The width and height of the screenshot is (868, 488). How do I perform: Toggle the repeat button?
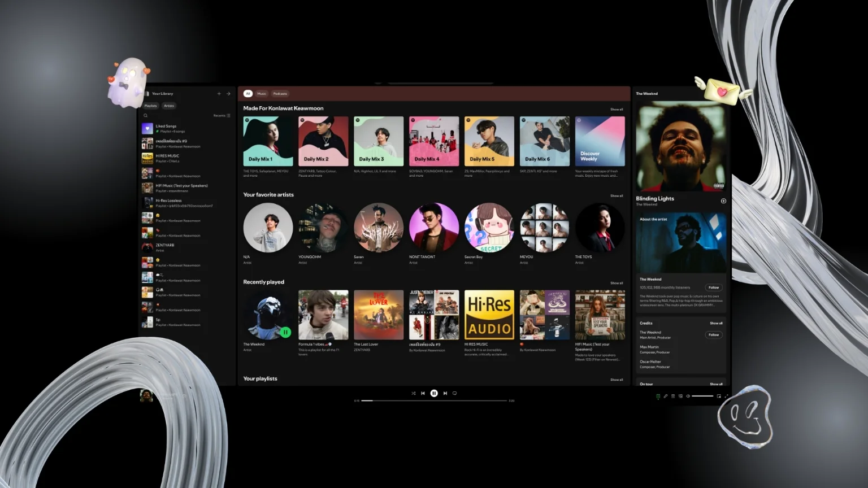tap(454, 393)
